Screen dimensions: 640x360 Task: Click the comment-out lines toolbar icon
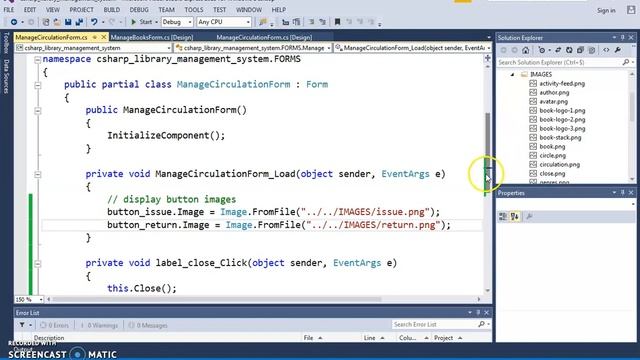(x=311, y=22)
